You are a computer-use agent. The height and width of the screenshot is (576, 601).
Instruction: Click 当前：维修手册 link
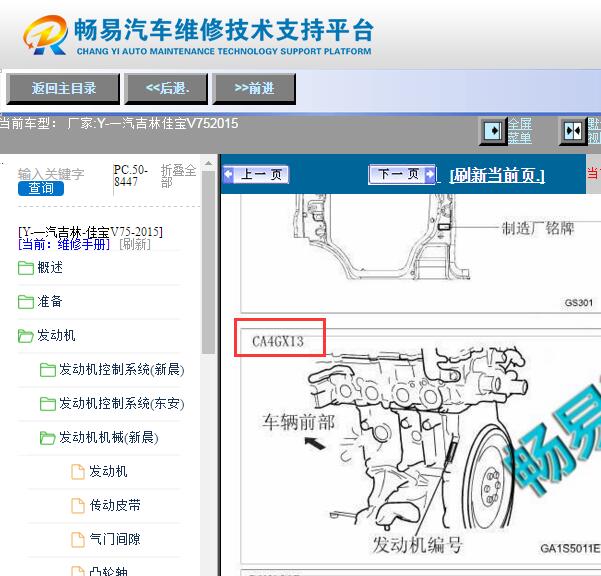(x=64, y=244)
